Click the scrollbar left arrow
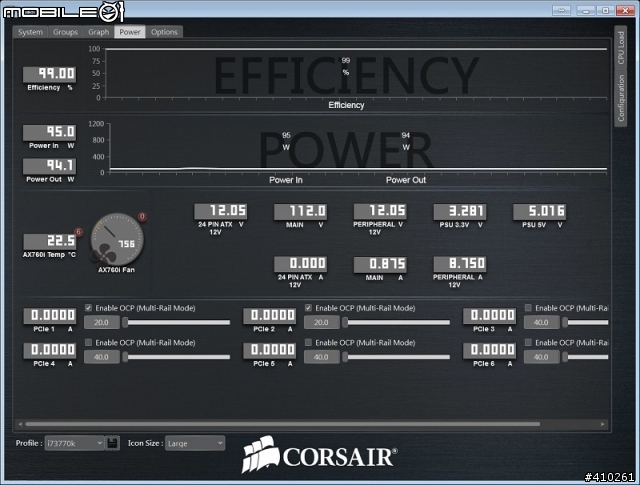This screenshot has height=485, width=640. [x=20, y=424]
